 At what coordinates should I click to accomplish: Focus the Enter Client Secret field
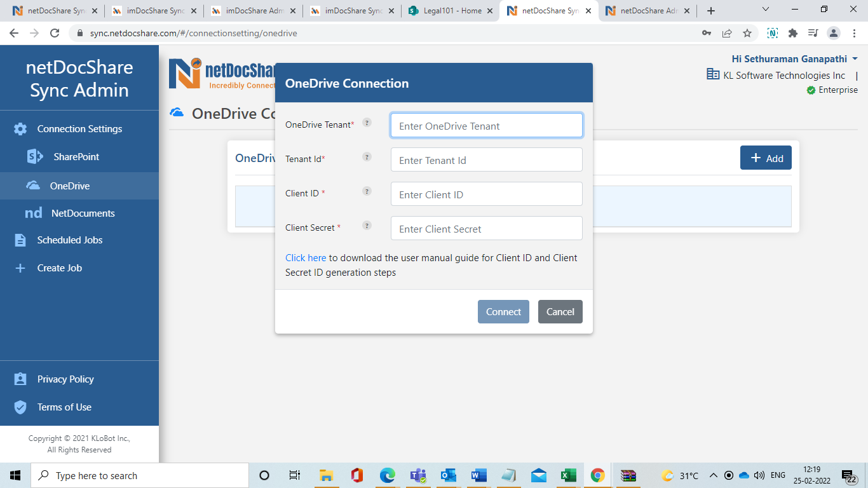click(x=487, y=228)
